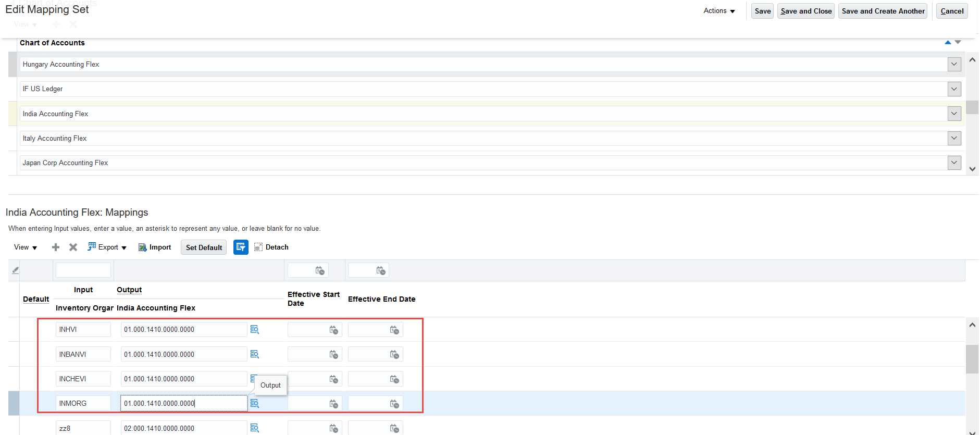
Task: Click the add row plus icon in Mappings toolbar
Action: [56, 247]
